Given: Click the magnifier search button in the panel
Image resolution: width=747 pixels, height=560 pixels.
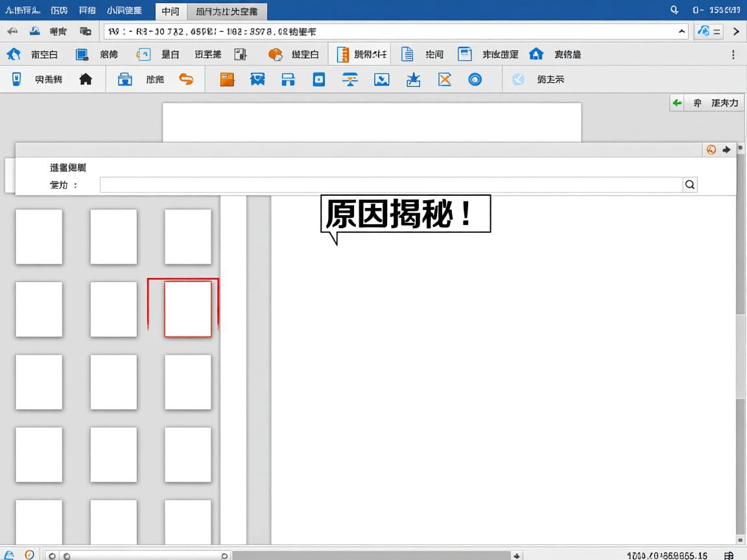Looking at the screenshot, I should tap(689, 184).
